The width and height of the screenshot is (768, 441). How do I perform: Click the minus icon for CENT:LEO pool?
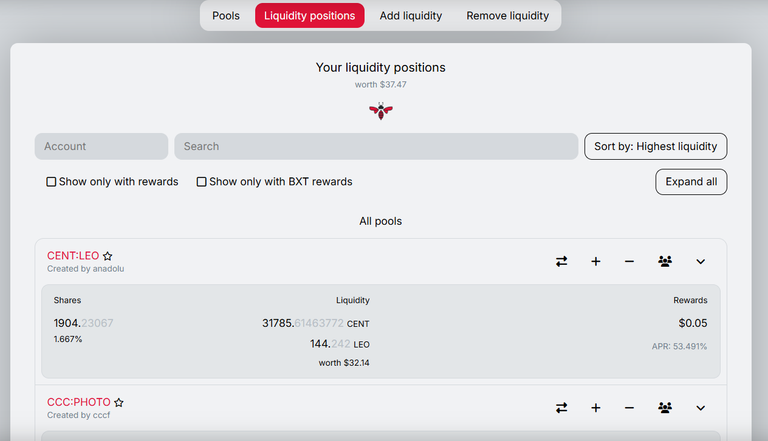tap(629, 262)
